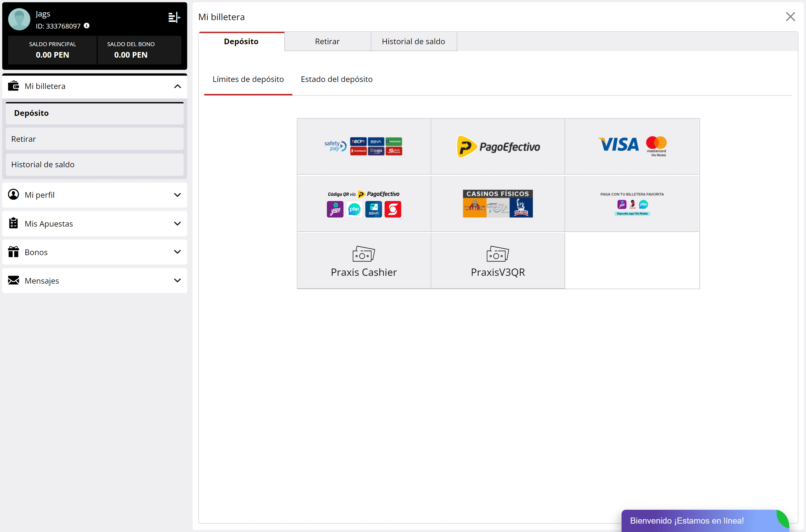Click the Saldo Principal balance box
This screenshot has height=532, width=806.
click(53, 50)
